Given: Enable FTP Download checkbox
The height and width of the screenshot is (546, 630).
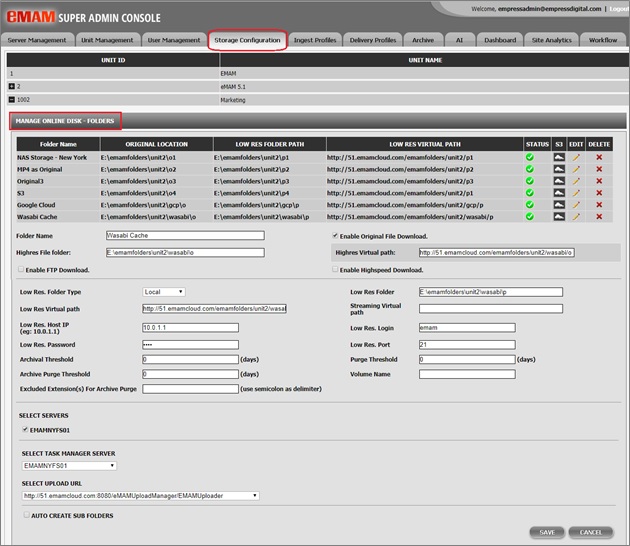Looking at the screenshot, I should 21,269.
